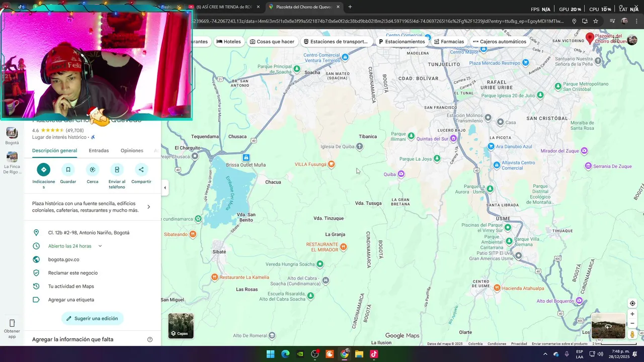The width and height of the screenshot is (644, 362).
Task: Open Chrome profile avatar
Action: 624,21
